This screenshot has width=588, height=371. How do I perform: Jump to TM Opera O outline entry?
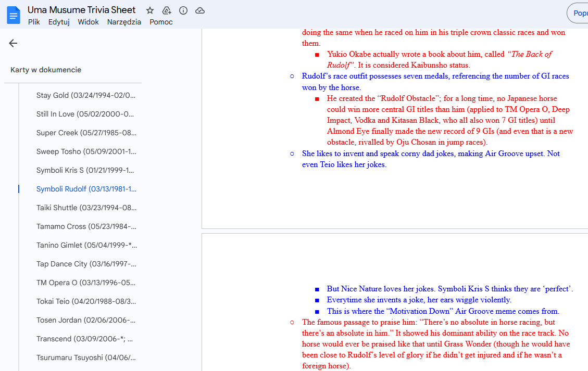86,283
